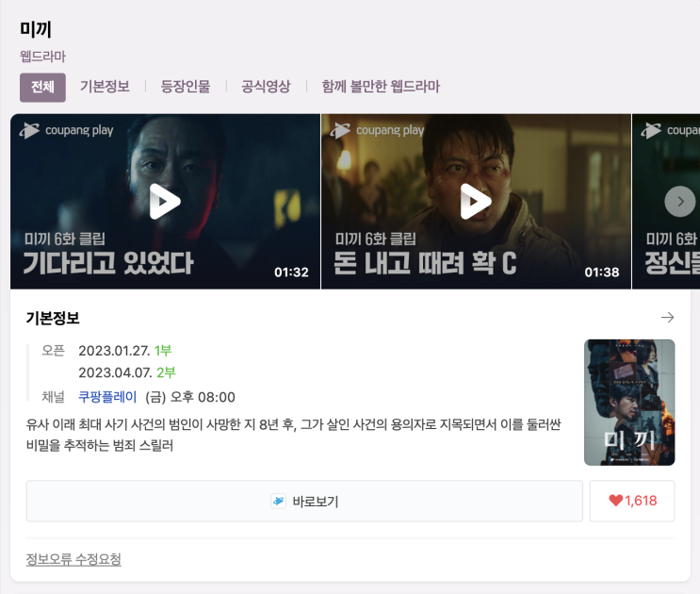The height and width of the screenshot is (594, 700).
Task: Click the heart like icon
Action: point(615,501)
